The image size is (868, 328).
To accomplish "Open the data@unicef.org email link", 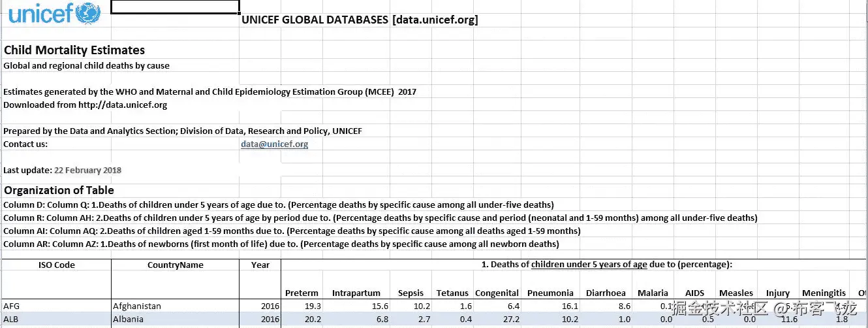I will [x=274, y=144].
